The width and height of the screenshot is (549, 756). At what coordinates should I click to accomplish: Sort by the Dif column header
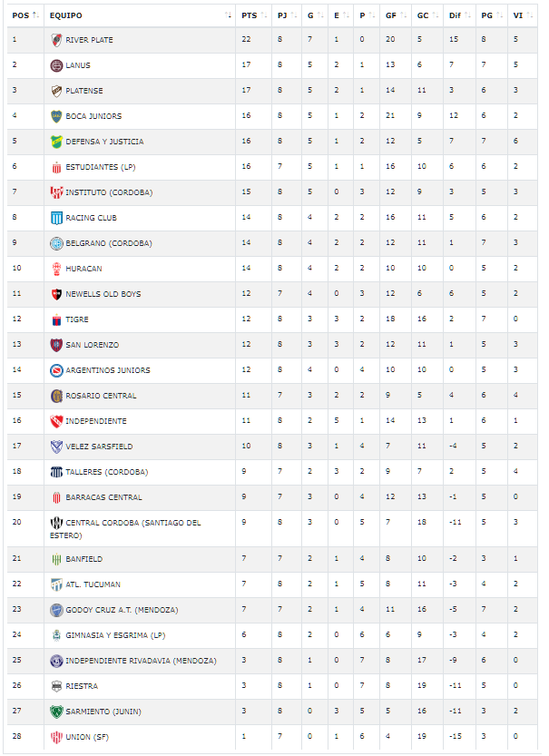[x=456, y=15]
